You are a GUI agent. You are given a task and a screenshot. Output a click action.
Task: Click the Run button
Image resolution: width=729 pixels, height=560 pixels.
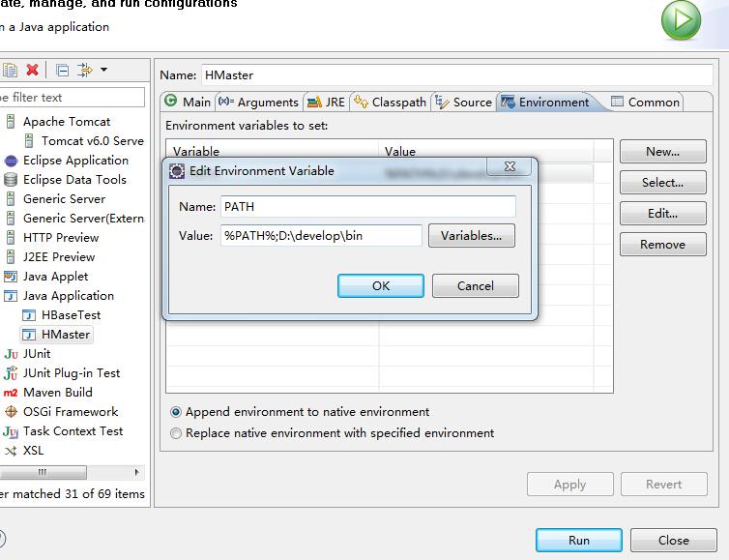[579, 541]
